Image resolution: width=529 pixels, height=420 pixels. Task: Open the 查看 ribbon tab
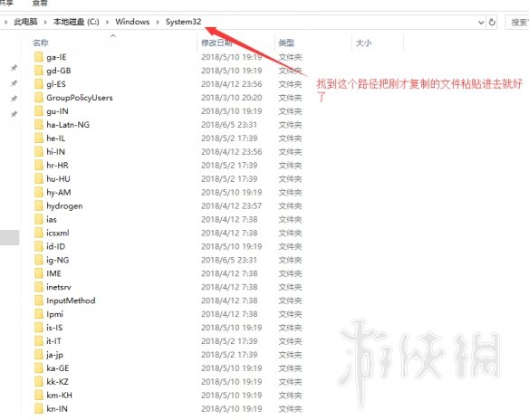tap(40, 3)
